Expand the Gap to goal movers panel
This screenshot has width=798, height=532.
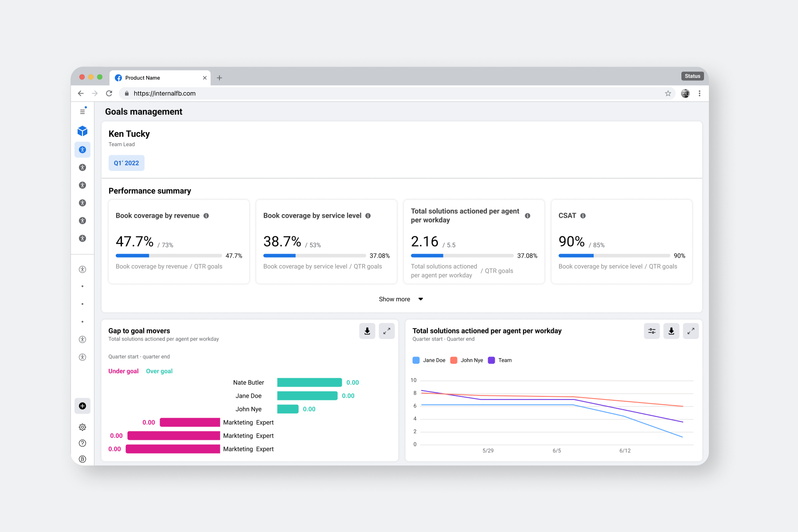coord(387,331)
